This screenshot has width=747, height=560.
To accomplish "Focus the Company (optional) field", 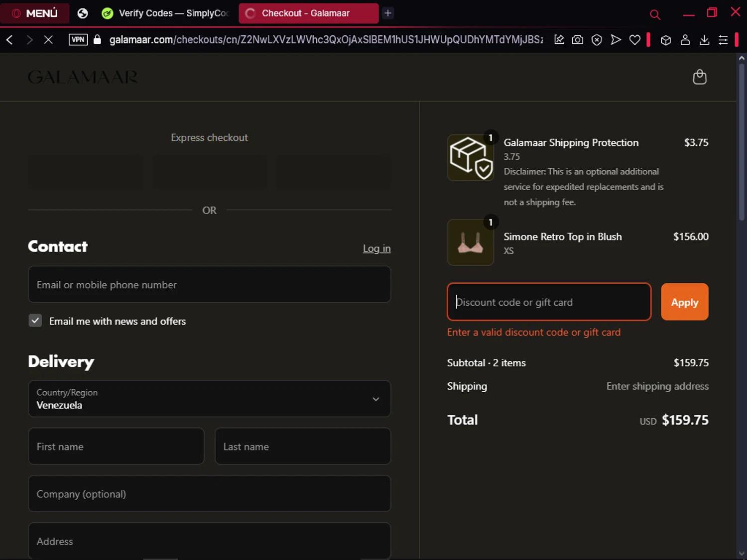I will pyautogui.click(x=210, y=493).
